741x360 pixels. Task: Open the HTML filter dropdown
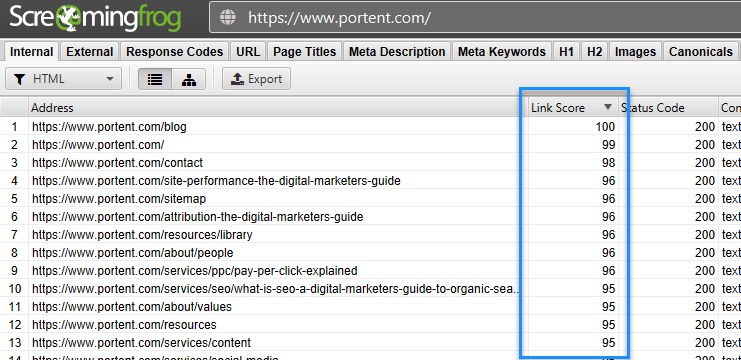pos(63,79)
